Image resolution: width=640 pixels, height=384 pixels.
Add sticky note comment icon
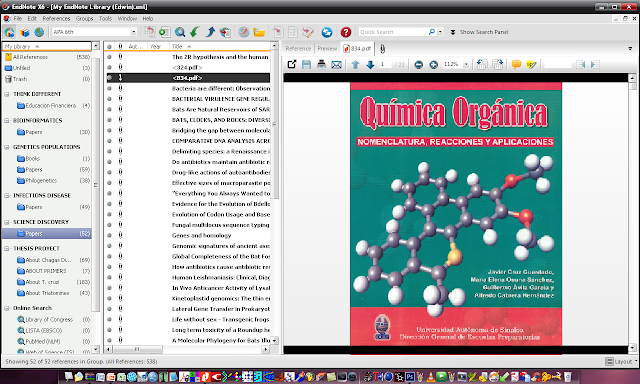[x=516, y=64]
